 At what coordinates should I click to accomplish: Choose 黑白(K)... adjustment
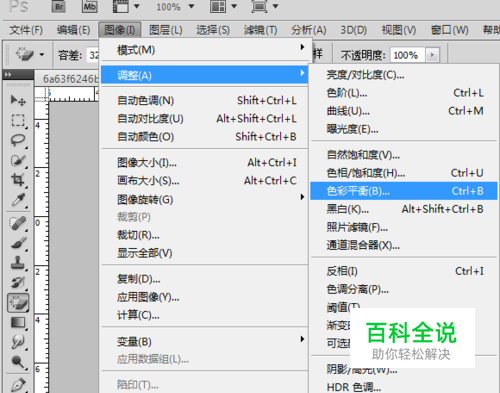pyautogui.click(x=404, y=209)
